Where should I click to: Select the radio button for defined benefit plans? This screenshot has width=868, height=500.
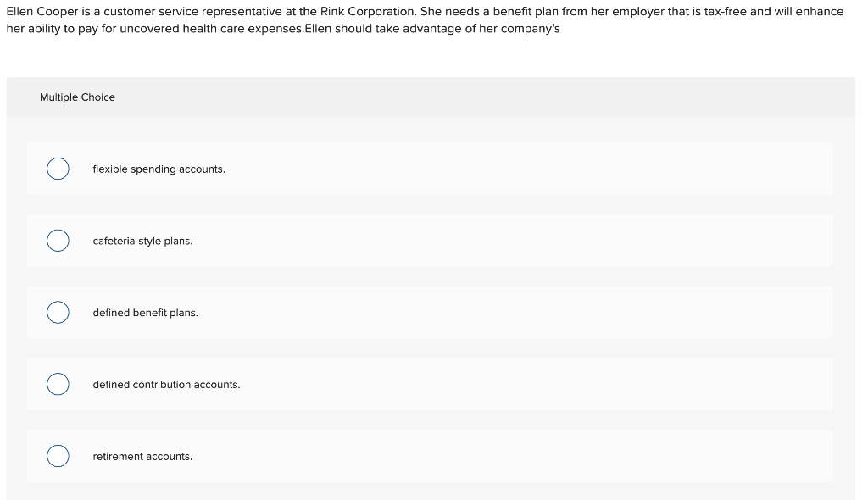coord(58,312)
